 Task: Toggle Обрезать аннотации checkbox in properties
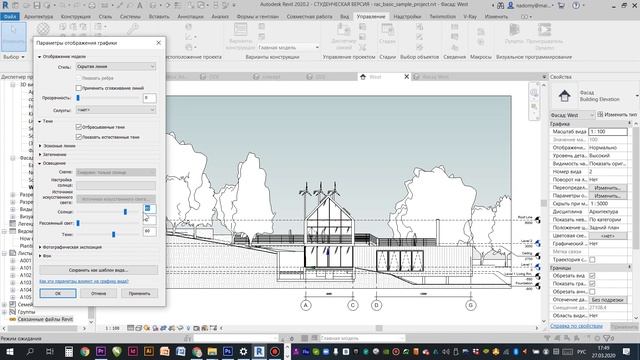tap(592, 292)
